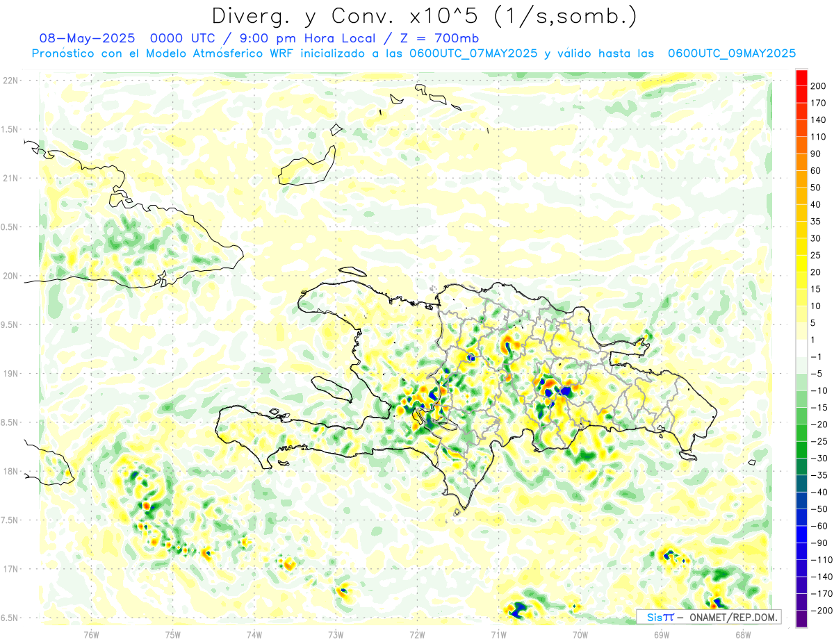Click the "-60" value on color scale
The width and height of the screenshot is (834, 644).
819,526
